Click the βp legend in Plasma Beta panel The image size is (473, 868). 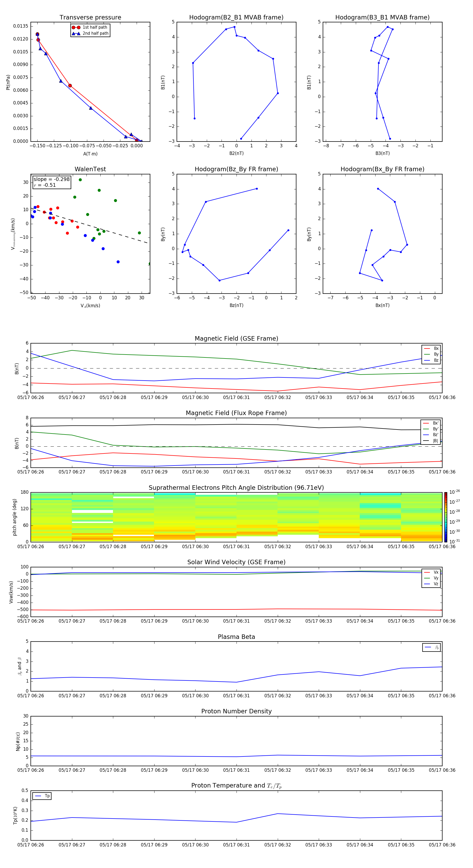pos(431,647)
